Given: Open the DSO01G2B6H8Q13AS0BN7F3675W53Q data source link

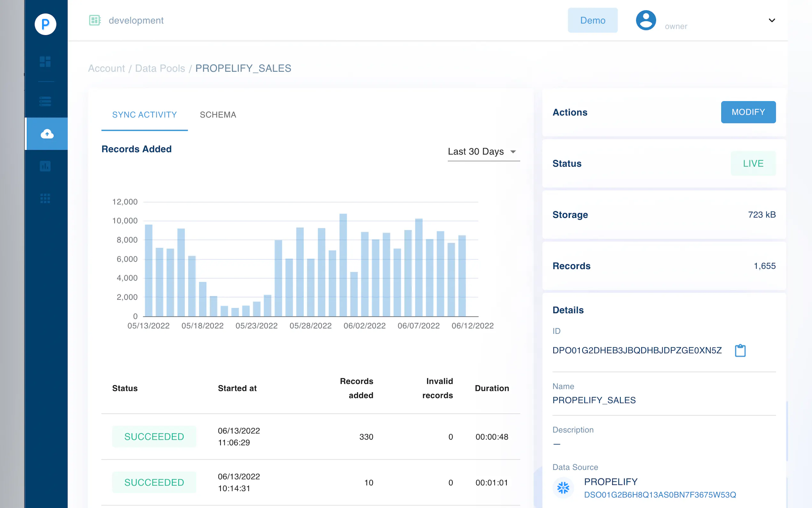Looking at the screenshot, I should tap(660, 495).
